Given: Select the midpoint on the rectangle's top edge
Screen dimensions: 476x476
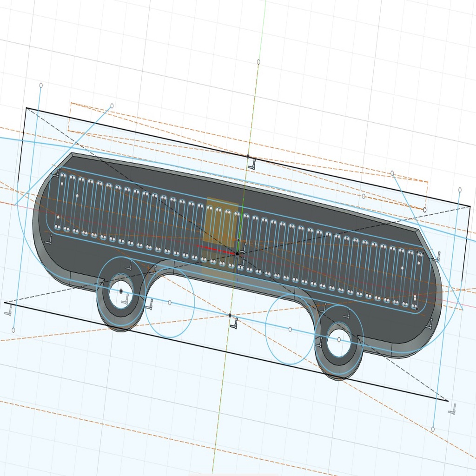Looking at the screenshot, I should [x=248, y=156].
